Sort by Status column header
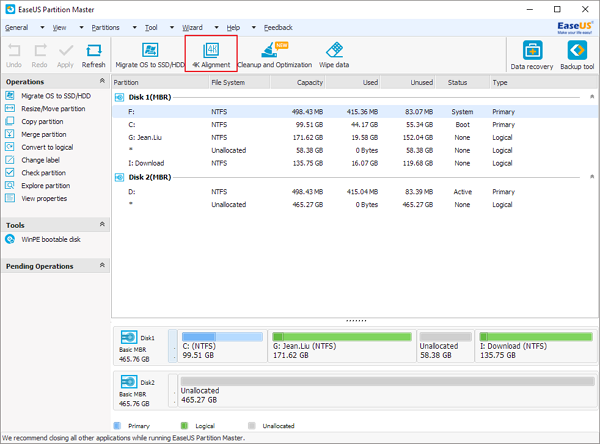 (462, 82)
